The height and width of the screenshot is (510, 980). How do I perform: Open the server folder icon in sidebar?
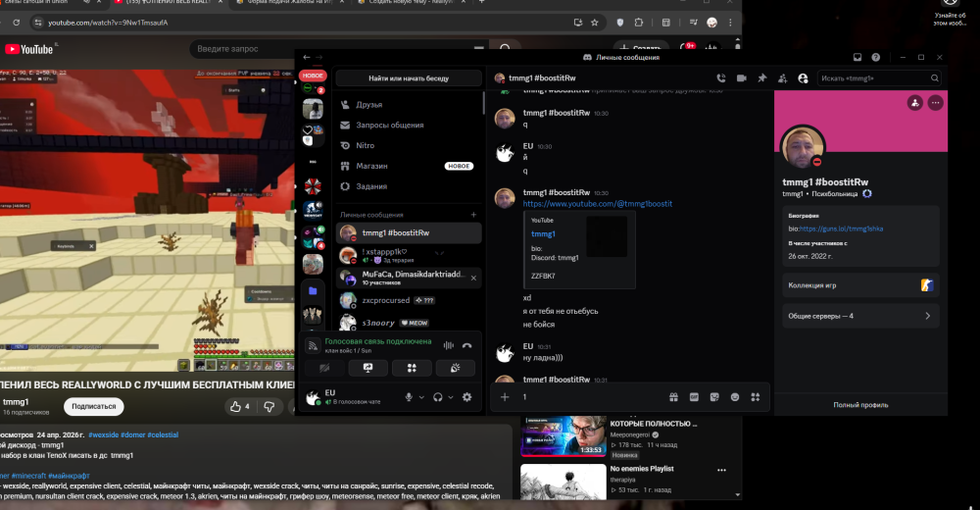(313, 291)
